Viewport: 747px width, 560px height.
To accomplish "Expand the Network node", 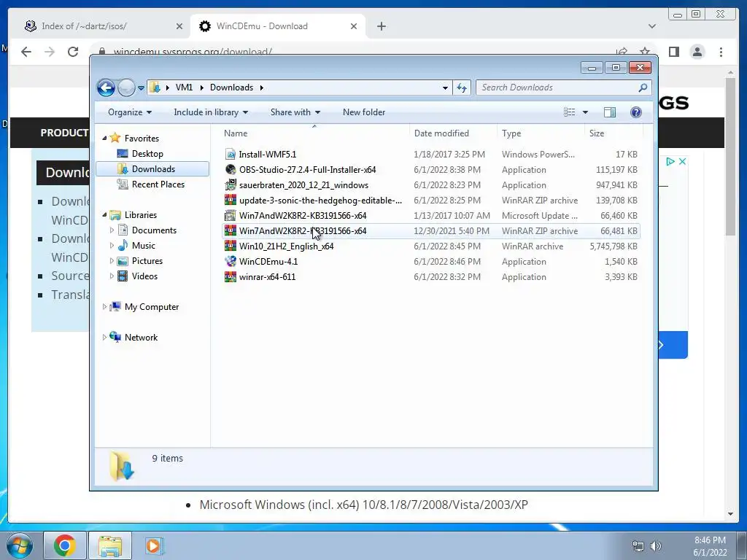I will tap(104, 337).
